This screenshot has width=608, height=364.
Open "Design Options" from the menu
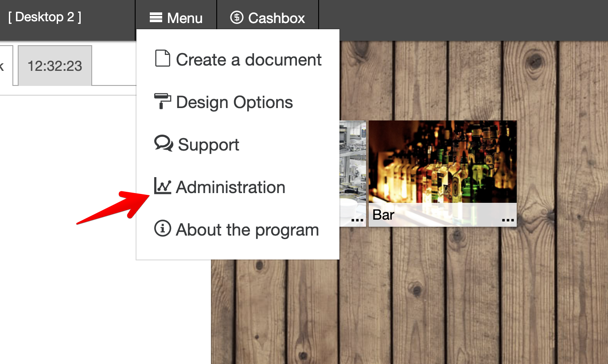tap(234, 102)
